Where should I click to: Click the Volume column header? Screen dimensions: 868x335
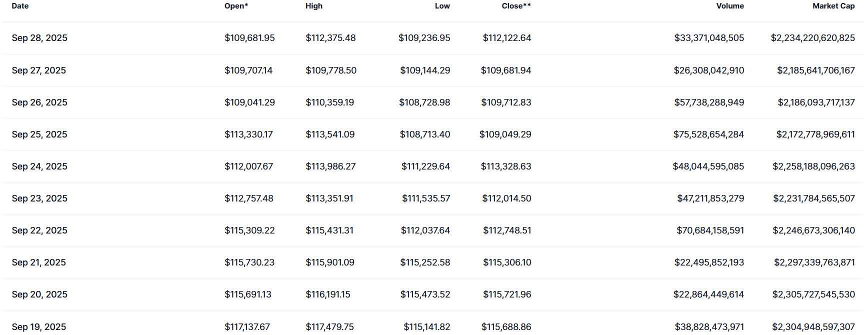tap(729, 6)
